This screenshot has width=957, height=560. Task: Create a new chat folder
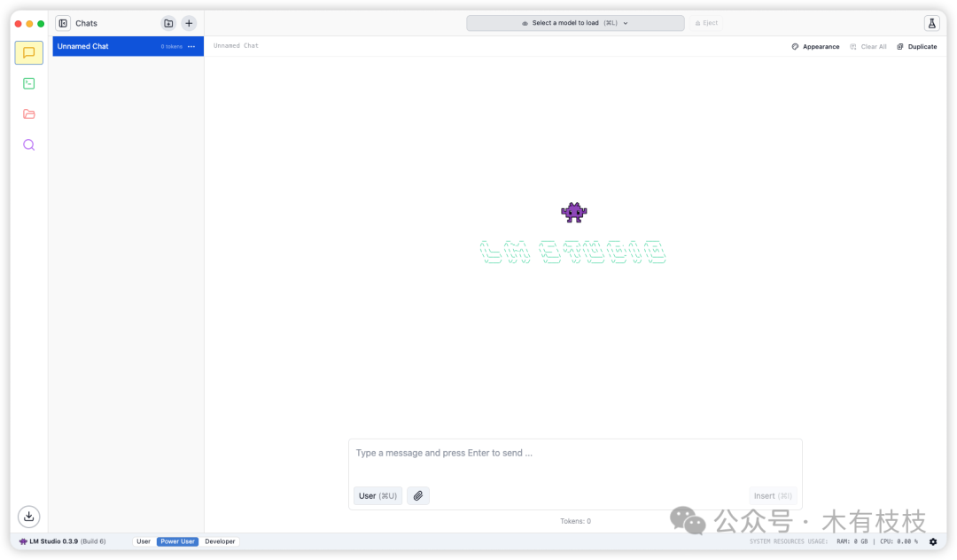click(x=168, y=23)
